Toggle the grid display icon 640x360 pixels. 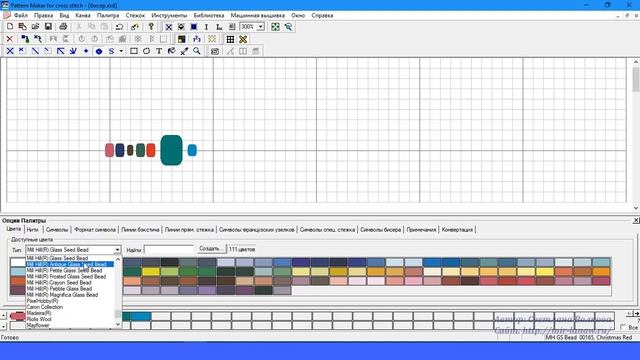230,39
